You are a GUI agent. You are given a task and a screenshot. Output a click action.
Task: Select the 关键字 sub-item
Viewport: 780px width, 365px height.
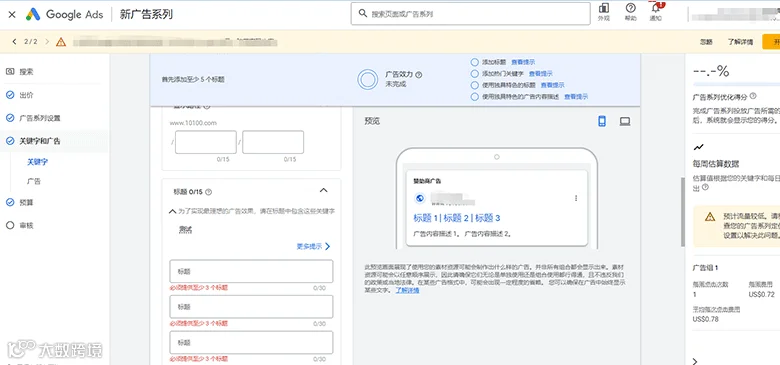tap(37, 162)
